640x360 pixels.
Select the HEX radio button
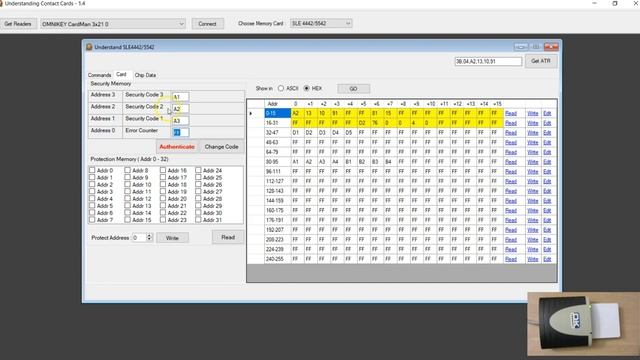(307, 88)
